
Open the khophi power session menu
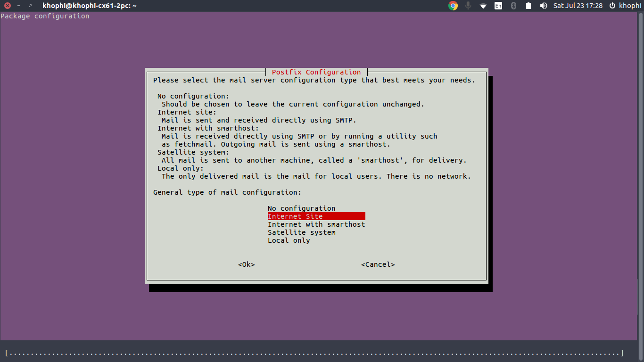pos(625,6)
